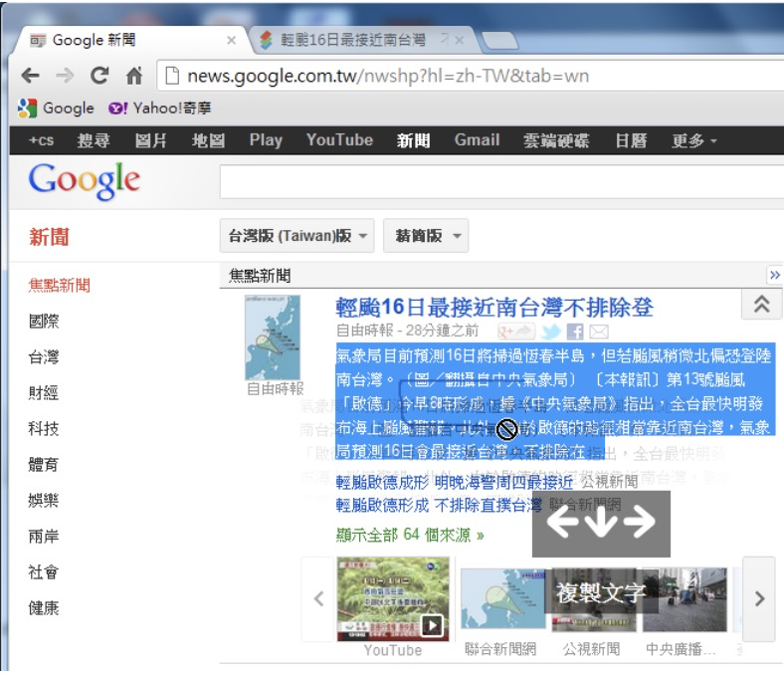Close the Google 新聞 tab
This screenshot has height=673, width=784.
click(x=231, y=40)
